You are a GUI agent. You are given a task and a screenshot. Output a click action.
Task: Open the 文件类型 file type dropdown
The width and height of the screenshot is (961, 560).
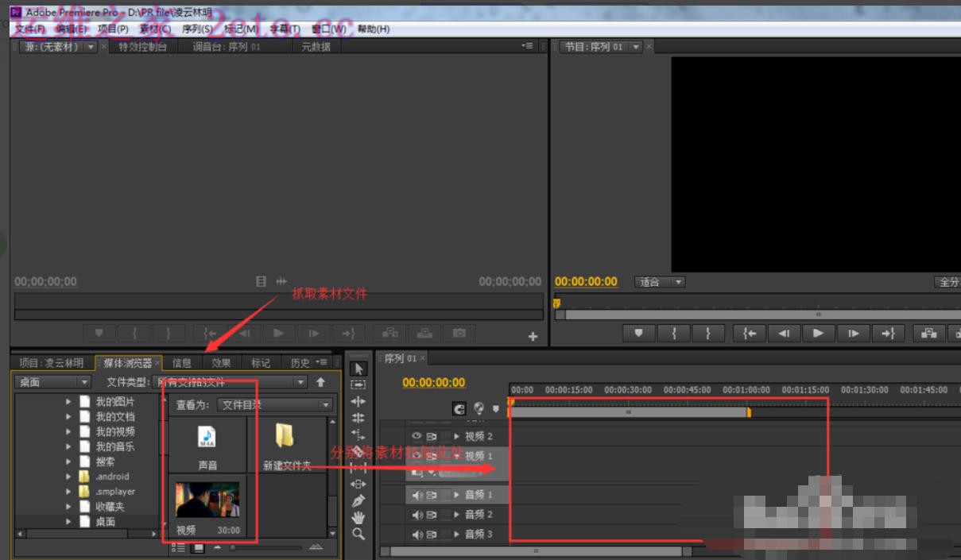click(230, 382)
